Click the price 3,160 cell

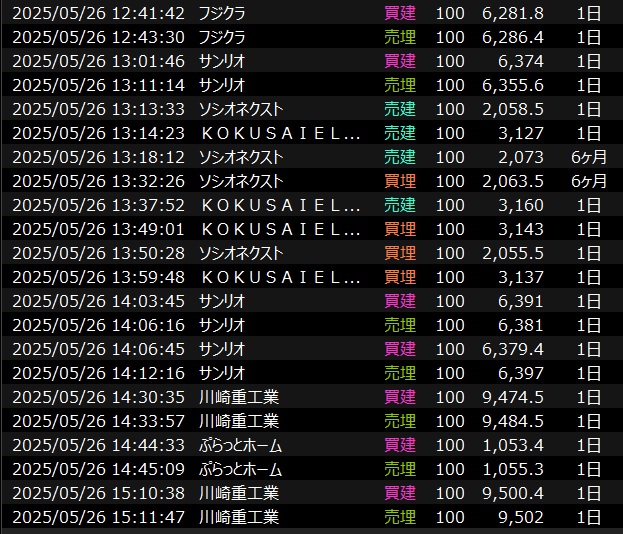[520, 205]
